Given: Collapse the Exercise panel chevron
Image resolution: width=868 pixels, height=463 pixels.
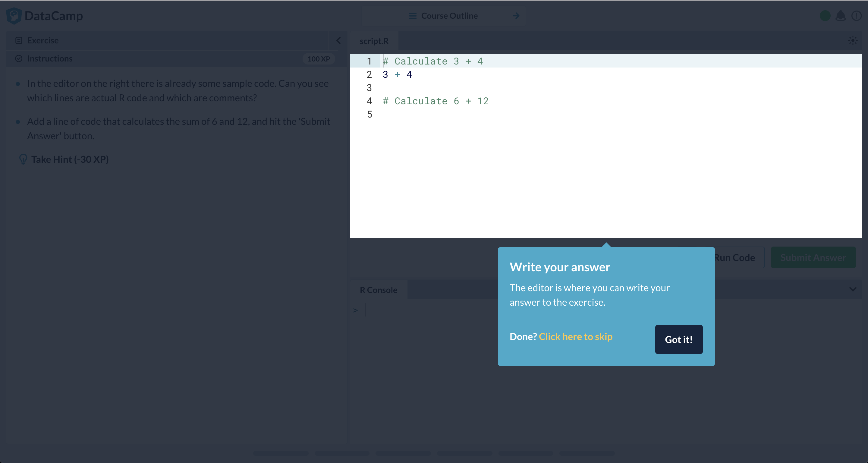Looking at the screenshot, I should [x=338, y=40].
